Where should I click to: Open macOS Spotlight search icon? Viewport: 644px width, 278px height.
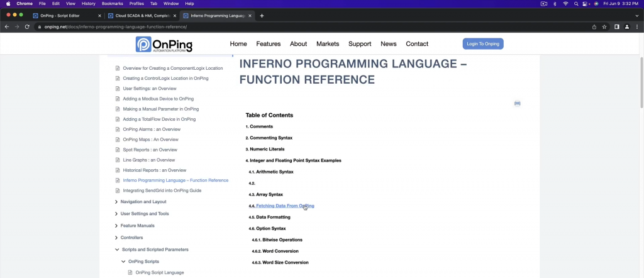tap(576, 4)
